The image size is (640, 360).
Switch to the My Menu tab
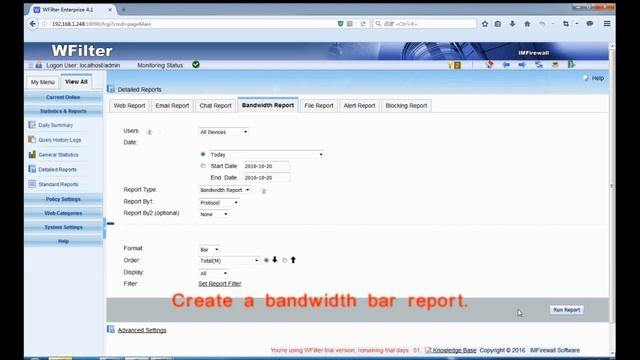tap(42, 82)
